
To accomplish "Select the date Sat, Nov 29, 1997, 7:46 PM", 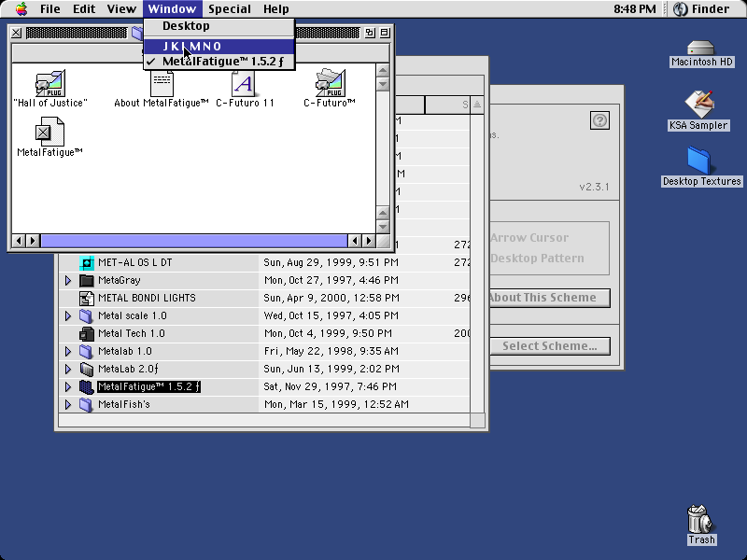I will (x=331, y=386).
